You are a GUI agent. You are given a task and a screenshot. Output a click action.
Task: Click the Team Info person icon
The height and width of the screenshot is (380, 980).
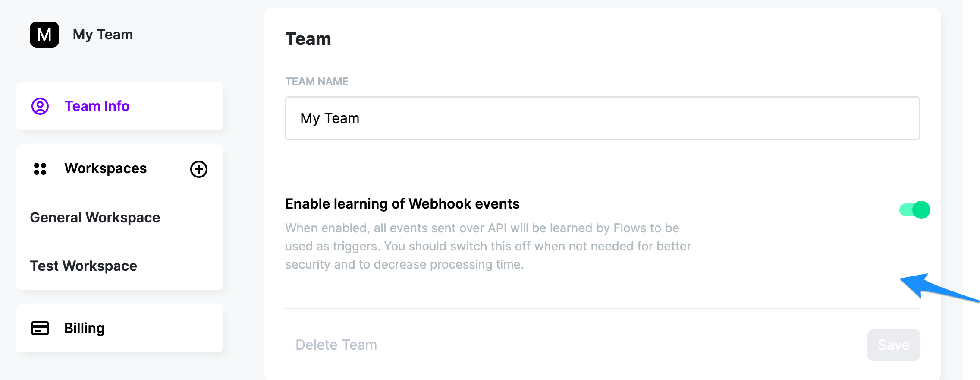coord(40,106)
